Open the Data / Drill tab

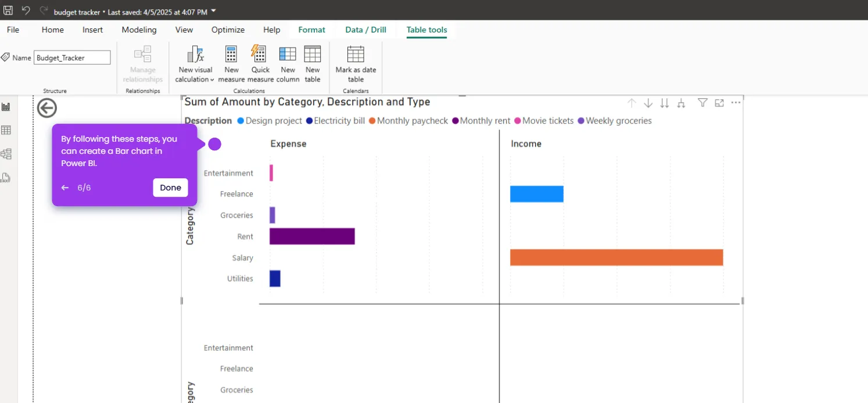tap(365, 30)
